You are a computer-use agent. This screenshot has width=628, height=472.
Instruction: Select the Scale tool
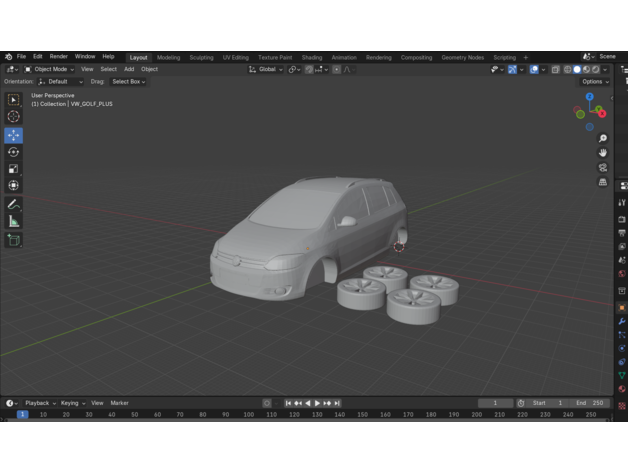(x=13, y=169)
